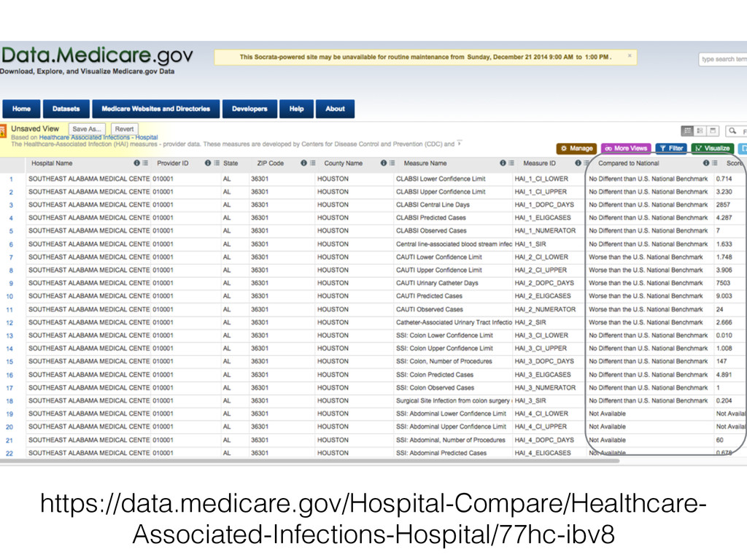Open info for Provider ID column
The width and height of the screenshot is (747, 560).
pyautogui.click(x=208, y=163)
